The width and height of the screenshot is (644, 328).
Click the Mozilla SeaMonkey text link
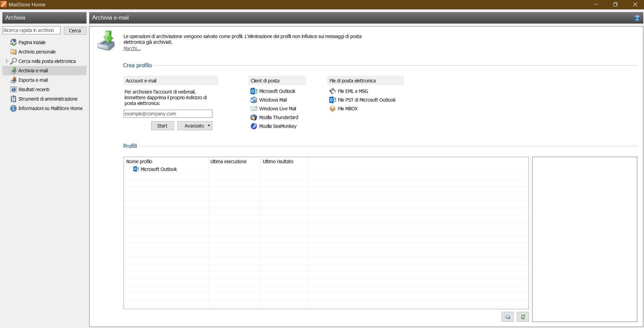[x=278, y=126]
